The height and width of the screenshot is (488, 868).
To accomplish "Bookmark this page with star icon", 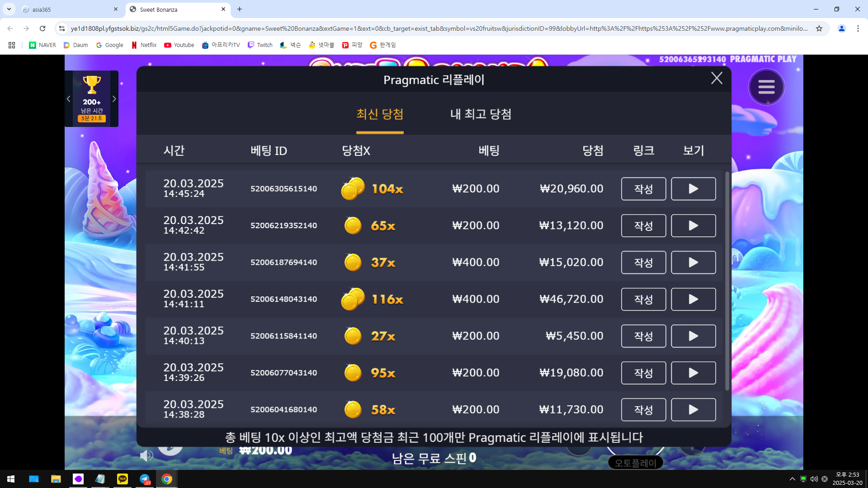I will (819, 28).
